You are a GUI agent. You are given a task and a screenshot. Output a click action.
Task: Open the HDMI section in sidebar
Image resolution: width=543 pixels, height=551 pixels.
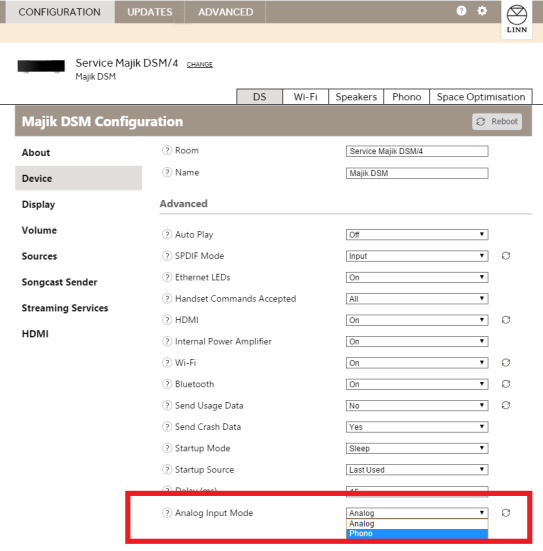click(x=35, y=334)
